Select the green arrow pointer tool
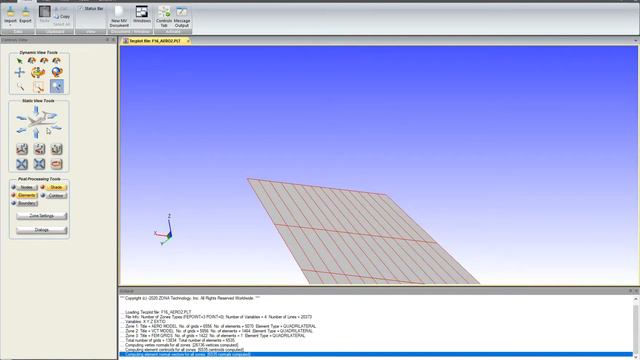The image size is (640, 360). click(x=20, y=61)
